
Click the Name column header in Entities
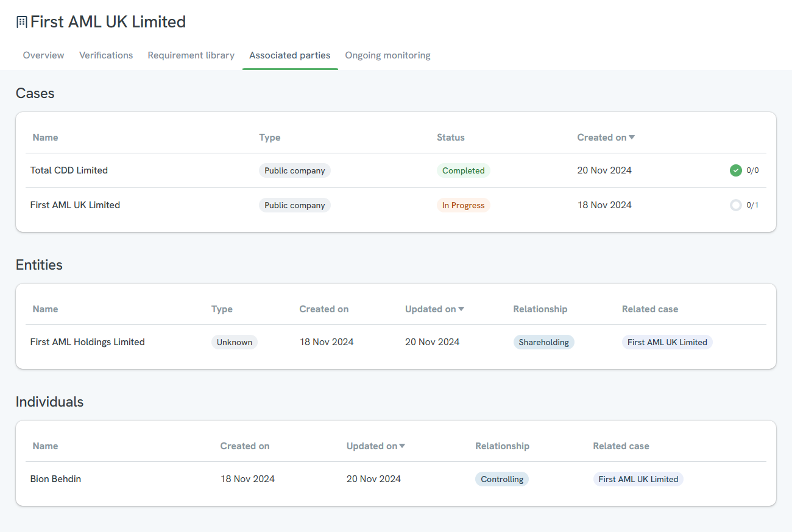45,309
